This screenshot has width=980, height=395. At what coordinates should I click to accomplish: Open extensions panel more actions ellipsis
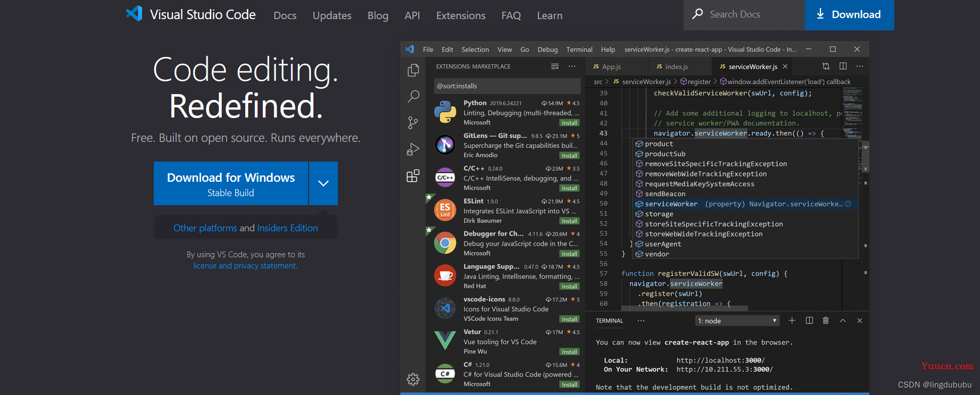click(572, 66)
